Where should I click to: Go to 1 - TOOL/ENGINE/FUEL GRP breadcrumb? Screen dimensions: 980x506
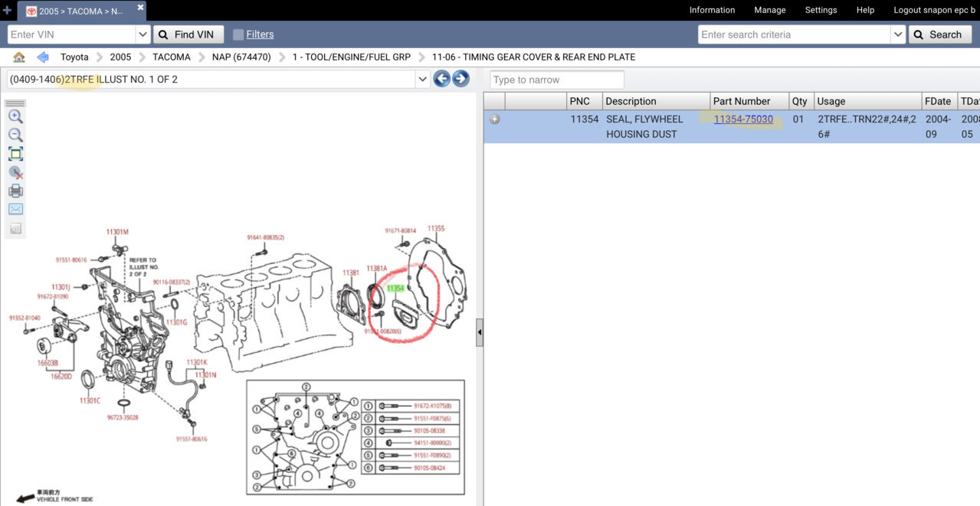(x=352, y=57)
